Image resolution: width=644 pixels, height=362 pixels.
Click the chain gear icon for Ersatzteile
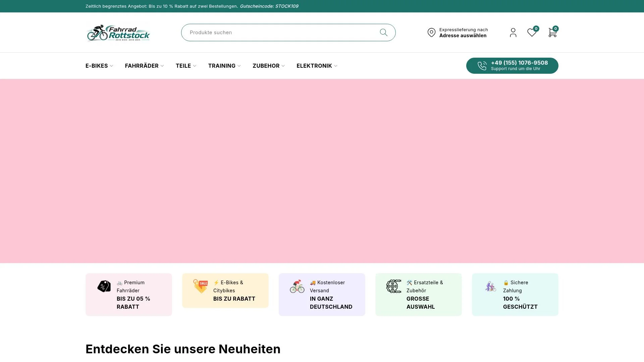394,286
